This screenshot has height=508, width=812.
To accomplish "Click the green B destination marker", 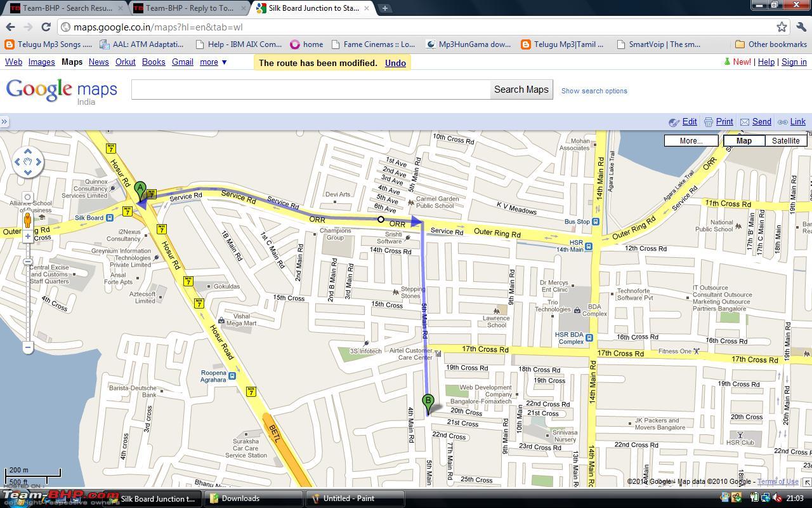I will [428, 404].
